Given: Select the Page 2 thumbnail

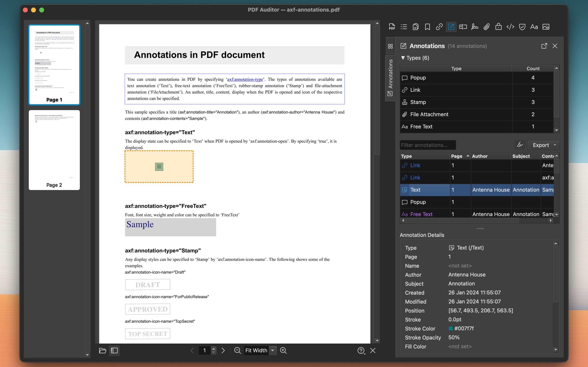Looking at the screenshot, I should tap(54, 150).
